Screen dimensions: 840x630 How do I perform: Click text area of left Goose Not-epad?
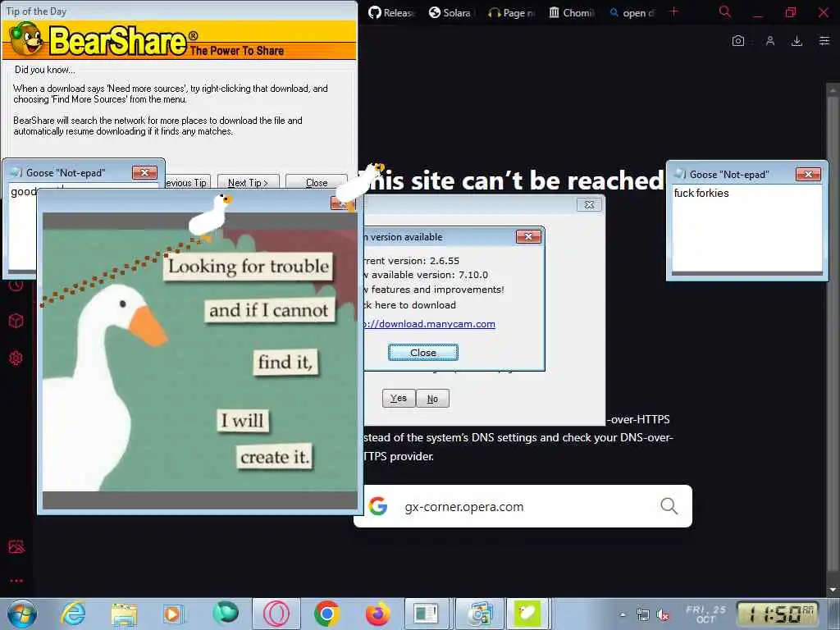coord(22,231)
